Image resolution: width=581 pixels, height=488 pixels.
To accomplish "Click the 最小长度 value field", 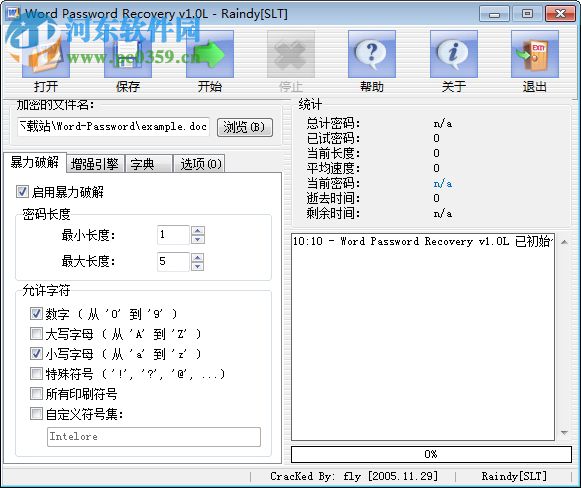I will [x=173, y=235].
